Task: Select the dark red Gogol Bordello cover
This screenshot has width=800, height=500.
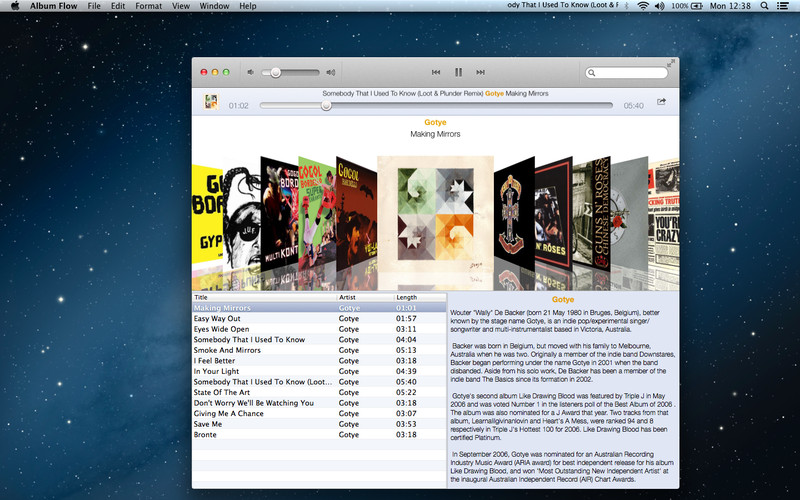Action: (357, 214)
